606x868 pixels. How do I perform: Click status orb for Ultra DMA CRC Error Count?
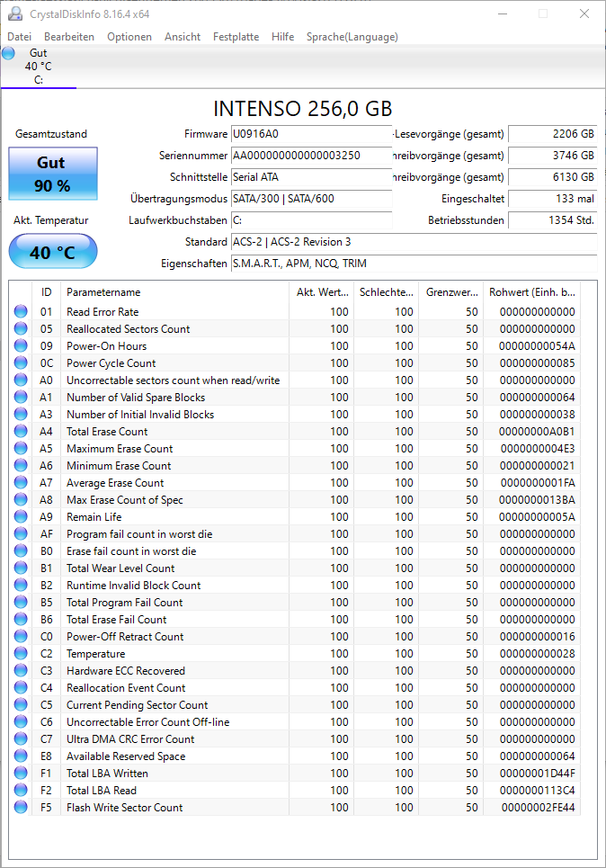pyautogui.click(x=21, y=739)
